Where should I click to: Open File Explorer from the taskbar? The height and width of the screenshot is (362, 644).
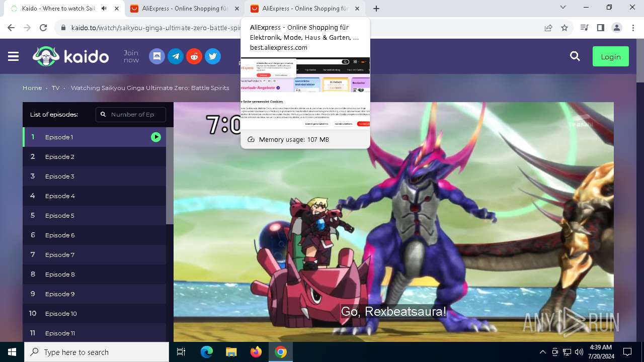tap(231, 352)
